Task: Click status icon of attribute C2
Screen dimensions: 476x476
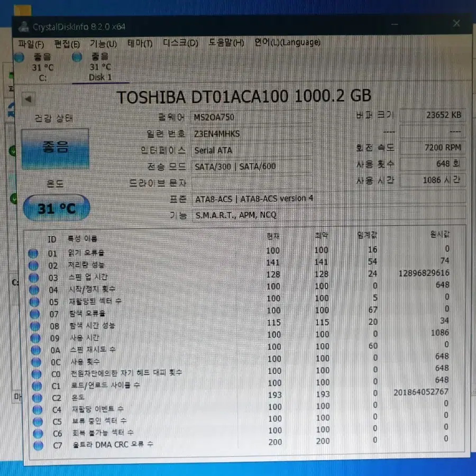Action: pyautogui.click(x=36, y=398)
